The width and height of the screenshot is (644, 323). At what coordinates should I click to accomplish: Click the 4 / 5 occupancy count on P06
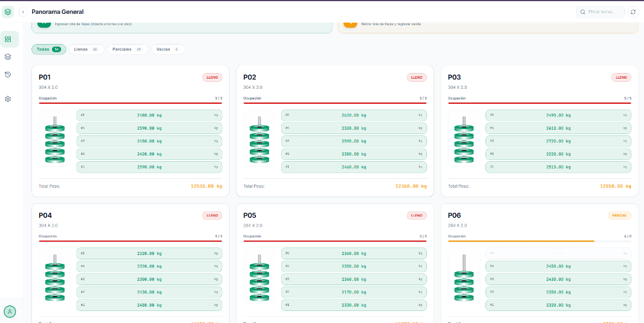tap(628, 236)
